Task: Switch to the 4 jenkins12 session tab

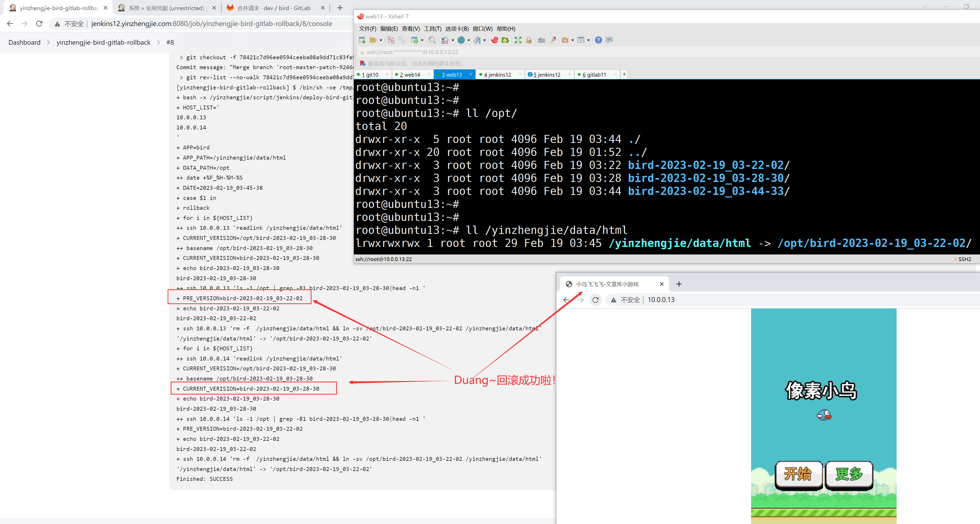Action: click(497, 75)
